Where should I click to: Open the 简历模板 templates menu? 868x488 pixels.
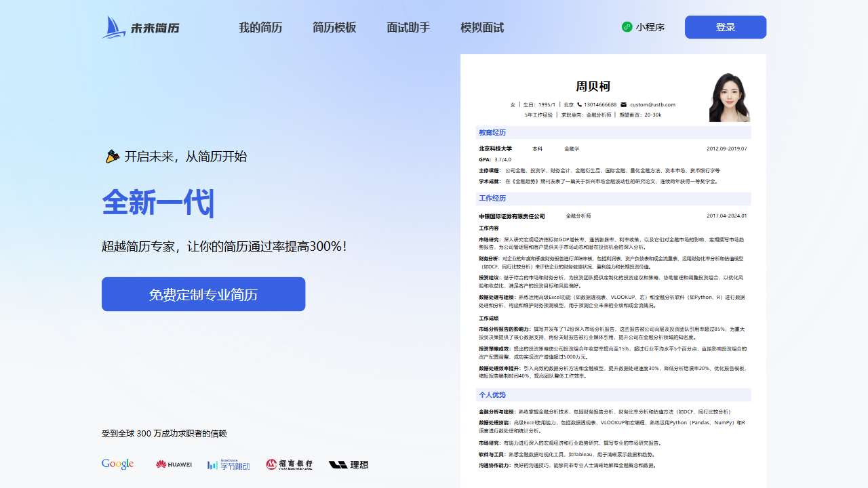pyautogui.click(x=334, y=28)
